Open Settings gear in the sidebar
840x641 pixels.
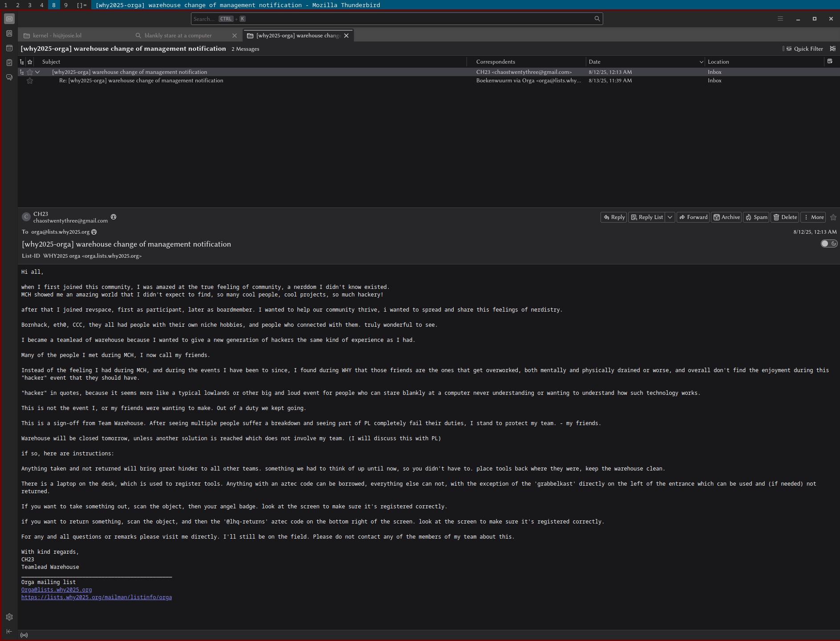pyautogui.click(x=9, y=617)
